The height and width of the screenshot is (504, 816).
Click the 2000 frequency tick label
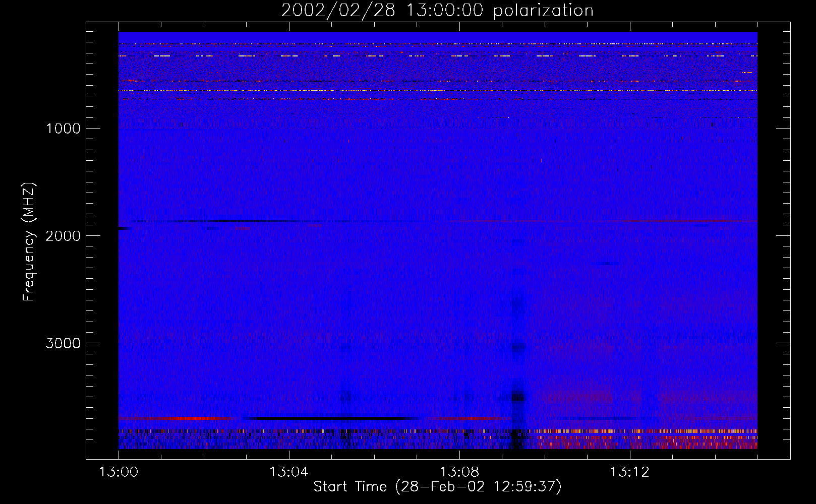63,236
